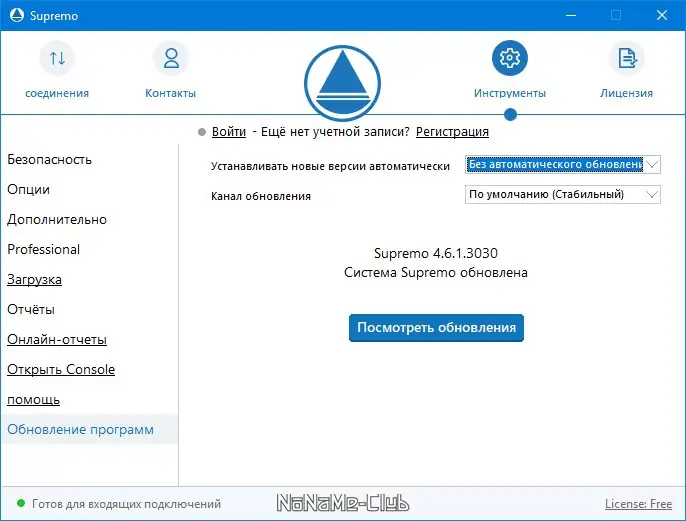Image resolution: width=686 pixels, height=521 pixels.
Task: Minimize the Supremo window
Action: click(x=570, y=15)
